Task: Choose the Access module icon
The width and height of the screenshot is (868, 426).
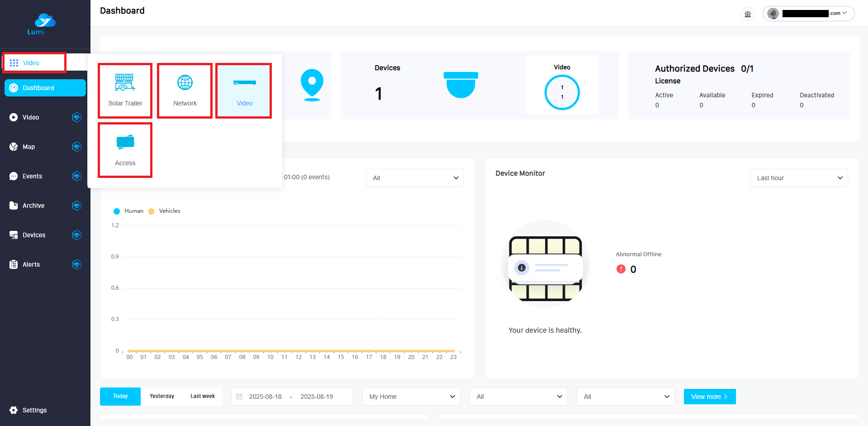Action: (x=125, y=142)
